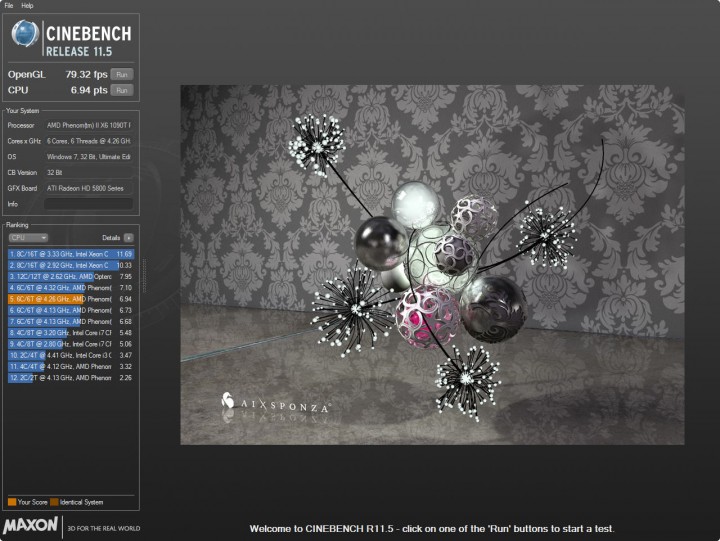Image resolution: width=720 pixels, height=541 pixels.
Task: Select ranking row 8 Core i7 5.48
Action: pos(71,332)
